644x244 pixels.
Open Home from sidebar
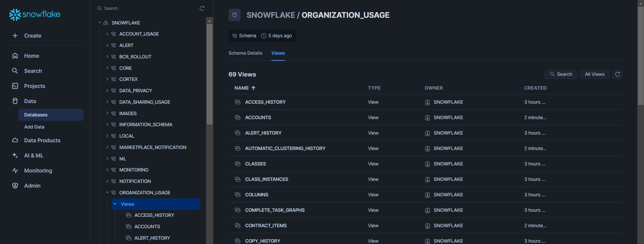(32, 56)
